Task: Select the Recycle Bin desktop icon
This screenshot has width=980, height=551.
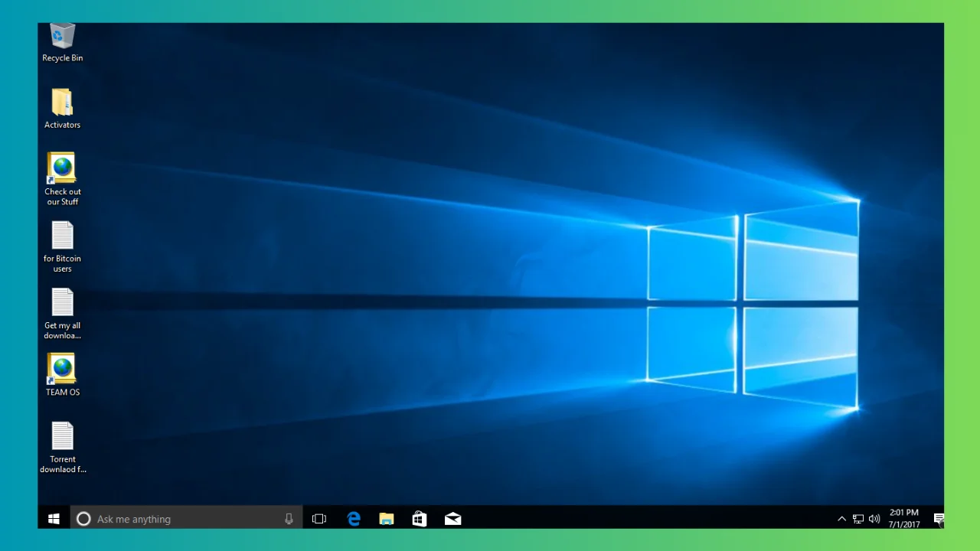Action: coord(62,43)
